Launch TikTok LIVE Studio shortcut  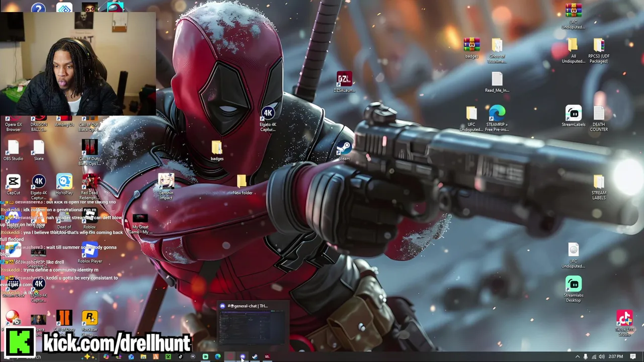click(624, 323)
